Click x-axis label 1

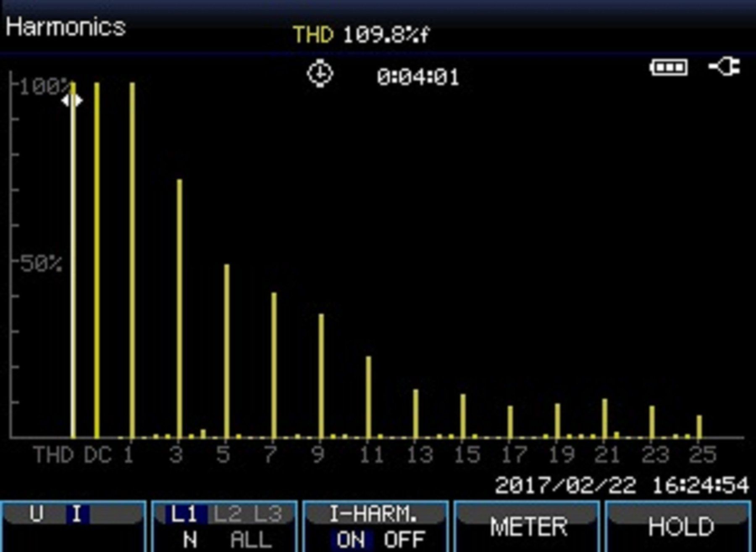129,455
